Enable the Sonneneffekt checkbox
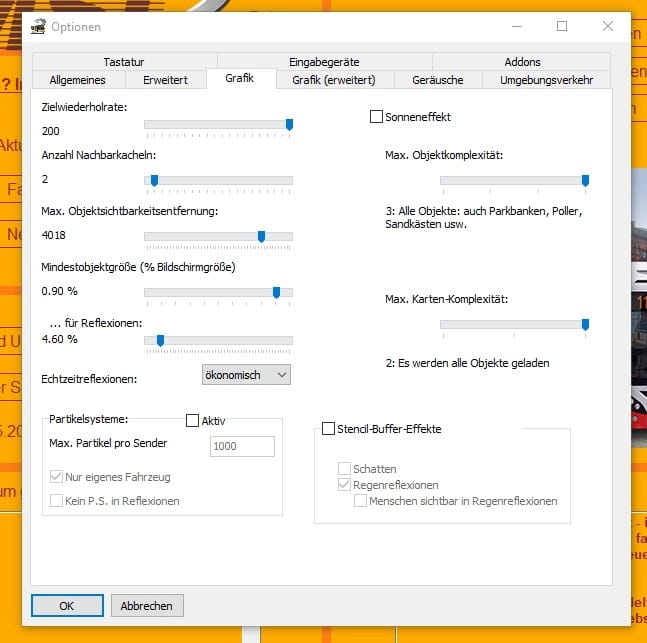The height and width of the screenshot is (643, 647). tap(377, 117)
